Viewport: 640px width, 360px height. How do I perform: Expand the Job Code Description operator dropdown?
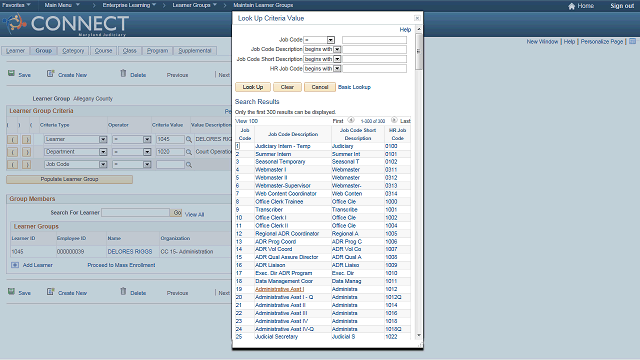point(337,49)
